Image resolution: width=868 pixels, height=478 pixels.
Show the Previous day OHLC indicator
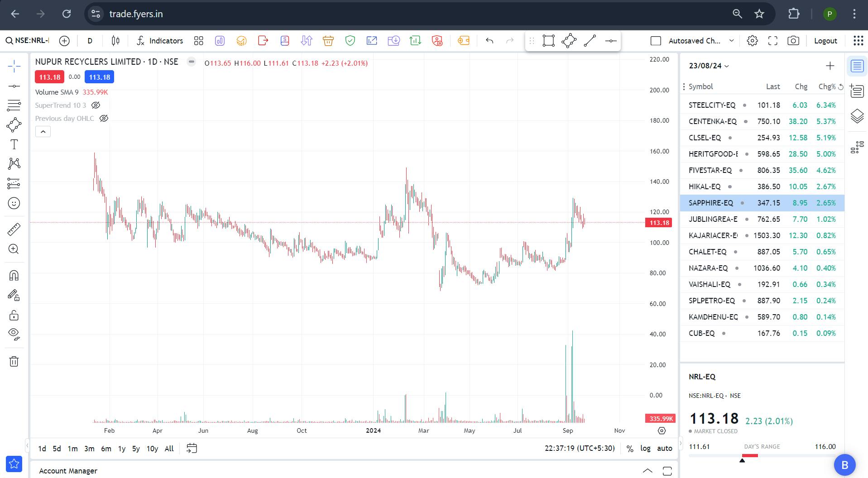pos(104,119)
